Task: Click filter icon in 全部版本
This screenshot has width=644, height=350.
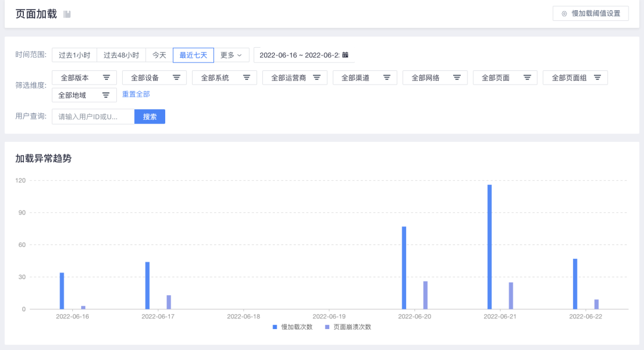Action: pos(107,78)
